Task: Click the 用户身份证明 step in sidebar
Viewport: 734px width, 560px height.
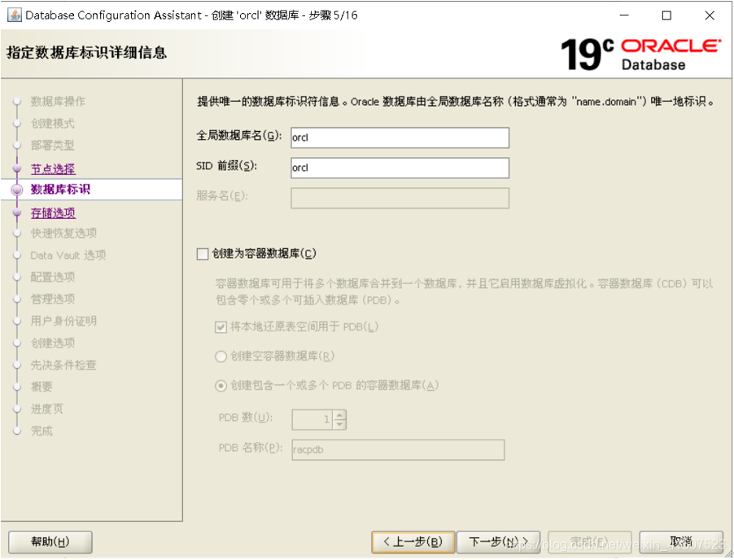Action: pos(63,322)
